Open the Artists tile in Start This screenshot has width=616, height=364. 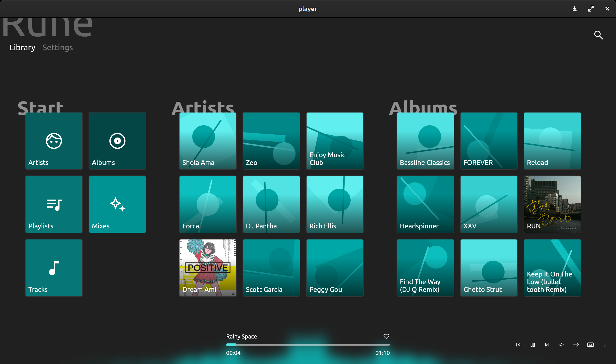(54, 141)
